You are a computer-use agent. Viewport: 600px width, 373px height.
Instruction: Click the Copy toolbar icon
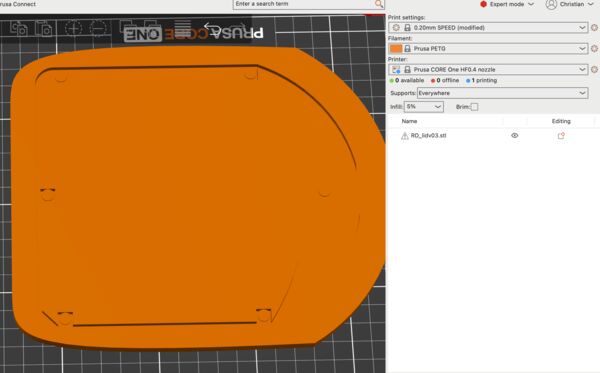(18, 28)
